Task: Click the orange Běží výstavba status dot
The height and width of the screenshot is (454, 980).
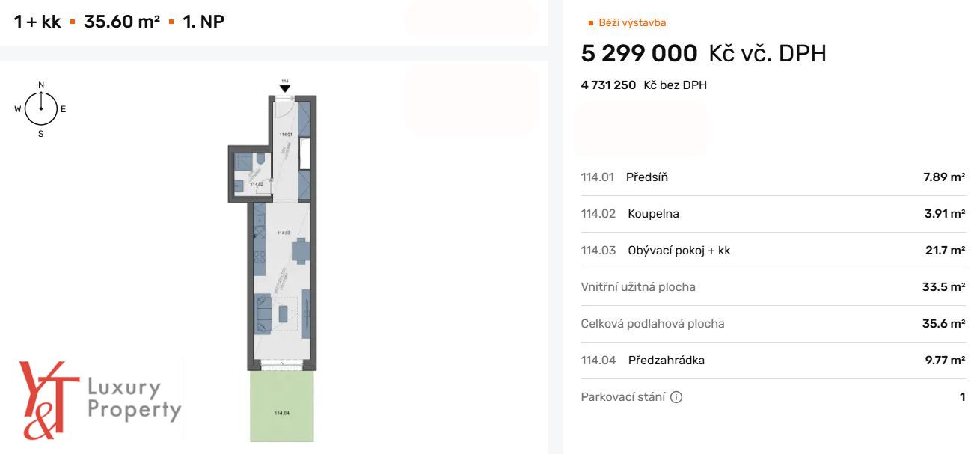Action: tap(590, 23)
